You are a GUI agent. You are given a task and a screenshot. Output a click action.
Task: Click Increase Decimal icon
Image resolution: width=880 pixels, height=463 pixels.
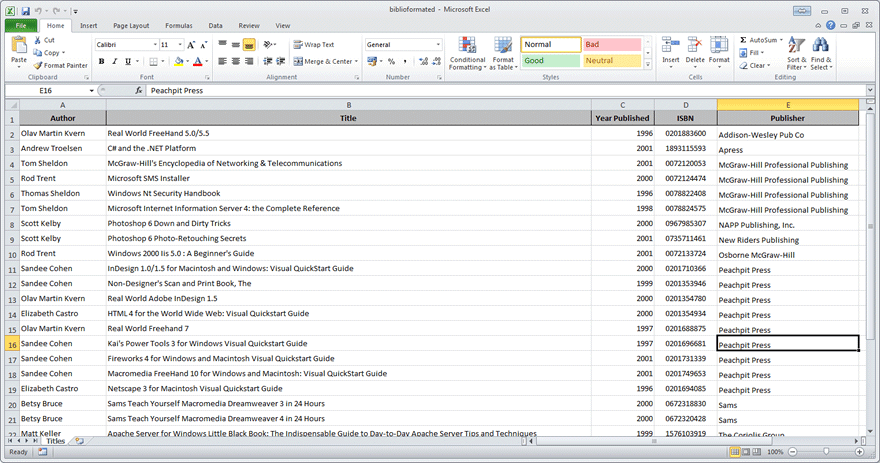[x=423, y=61]
